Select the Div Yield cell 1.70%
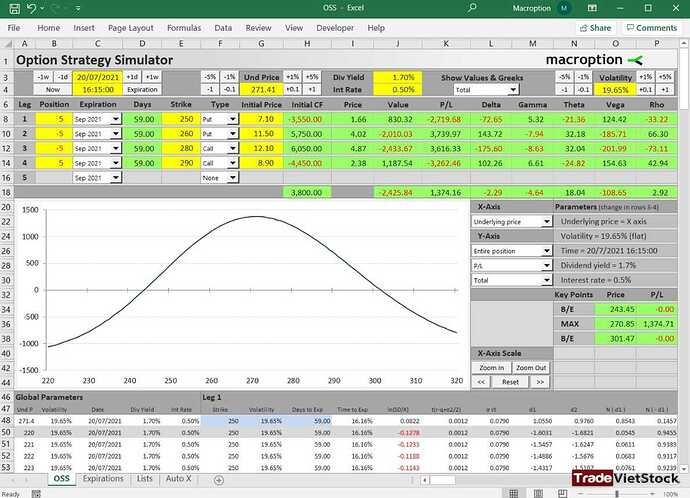This screenshot has width=690, height=498. tap(397, 77)
